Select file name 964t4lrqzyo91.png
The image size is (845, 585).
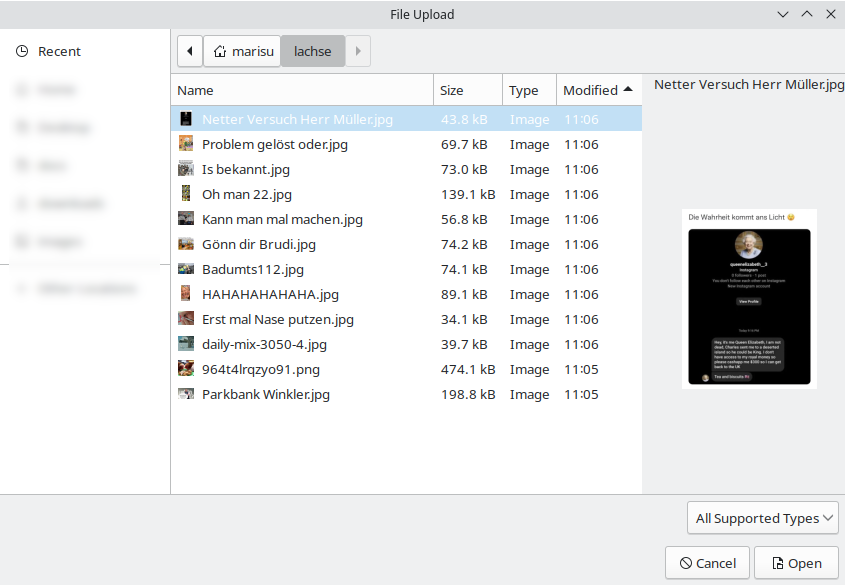(261, 370)
